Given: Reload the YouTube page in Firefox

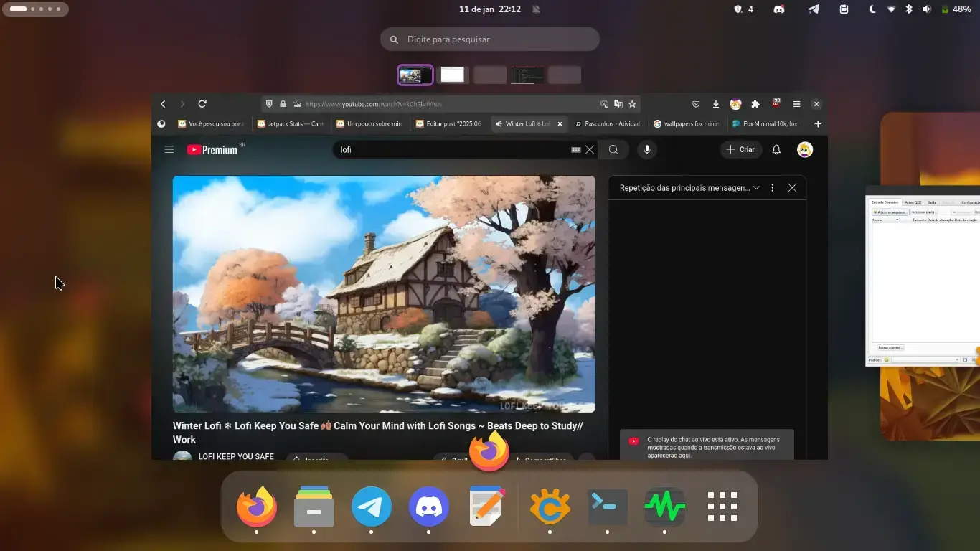Looking at the screenshot, I should (202, 104).
